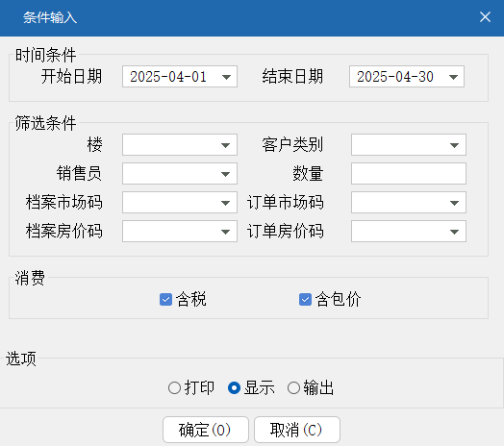Expand the 订单市场码 dropdown
504x446 pixels.
pos(454,203)
